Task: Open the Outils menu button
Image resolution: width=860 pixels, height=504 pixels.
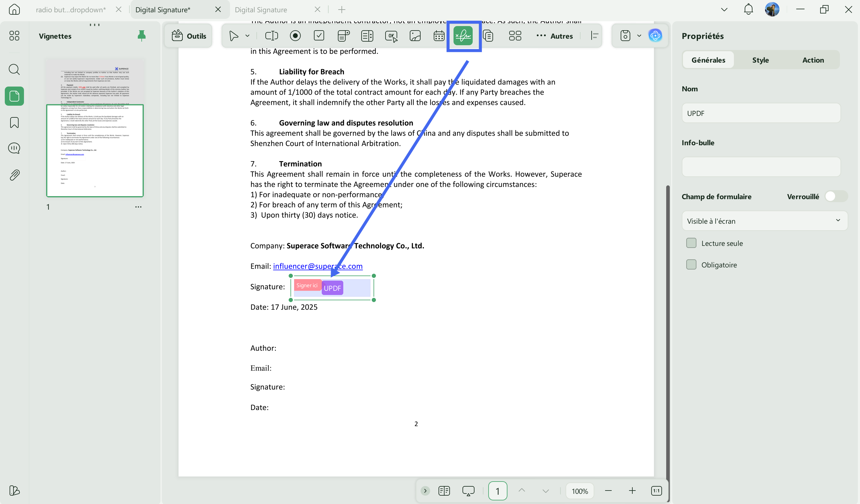Action: (188, 36)
